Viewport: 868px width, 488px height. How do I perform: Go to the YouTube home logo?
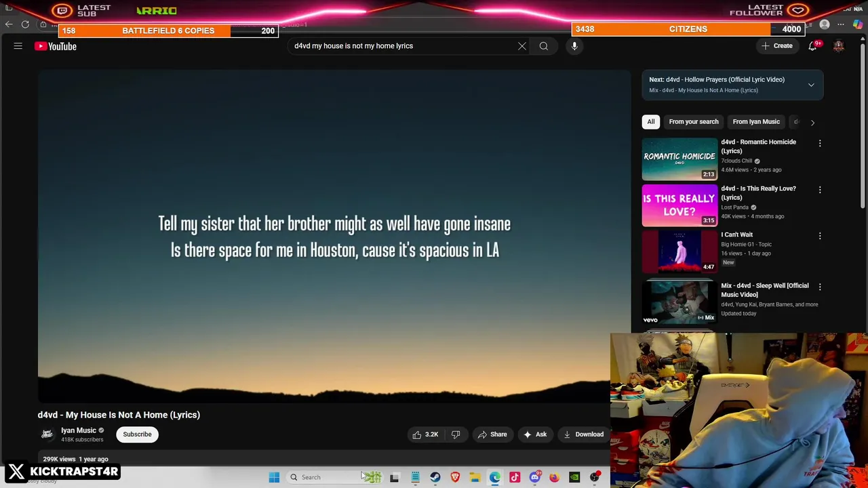[56, 46]
